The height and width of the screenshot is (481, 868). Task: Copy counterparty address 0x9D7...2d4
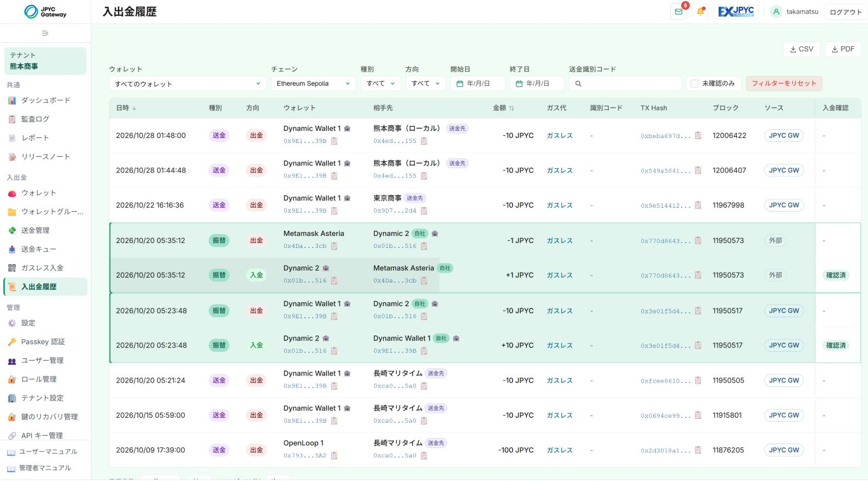pos(424,211)
